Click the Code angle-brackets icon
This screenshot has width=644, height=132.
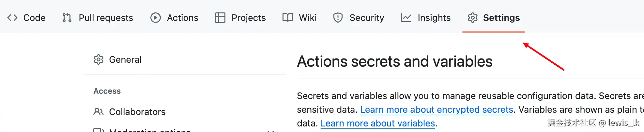pyautogui.click(x=12, y=18)
